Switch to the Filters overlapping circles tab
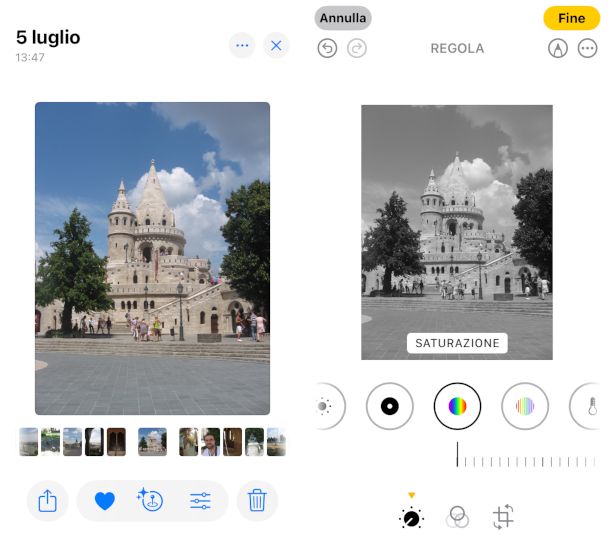 (457, 517)
